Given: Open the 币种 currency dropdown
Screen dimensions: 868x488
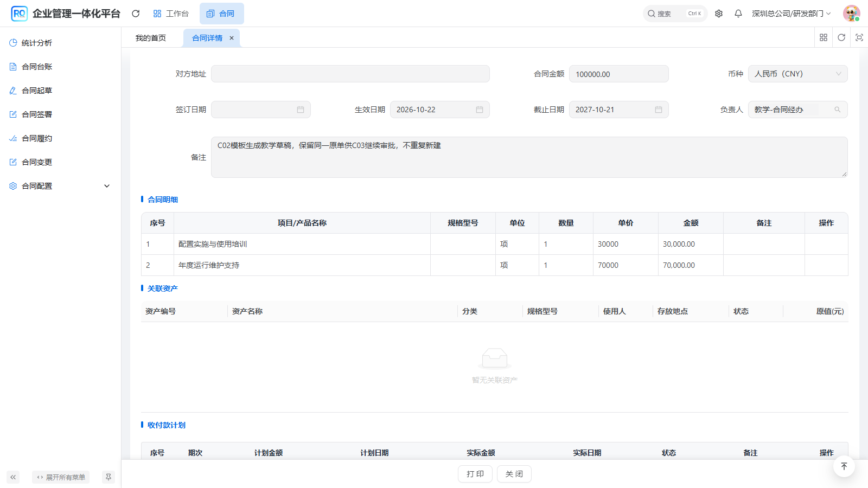Looking at the screenshot, I should [x=798, y=74].
